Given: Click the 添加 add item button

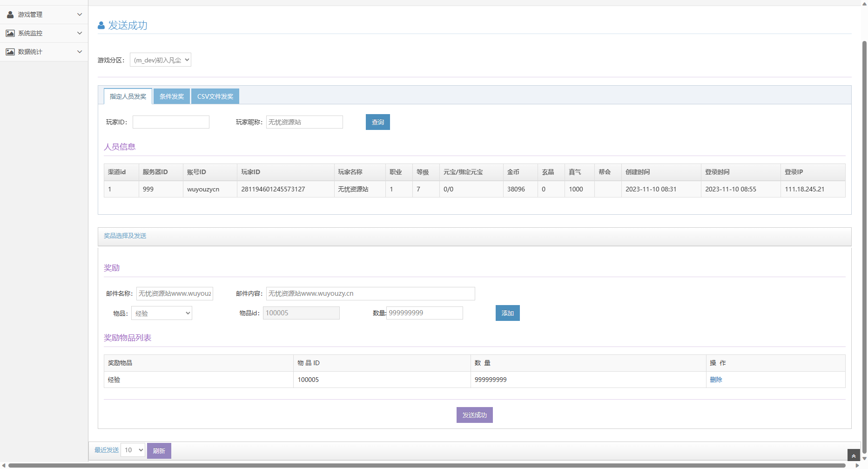Looking at the screenshot, I should pos(508,313).
